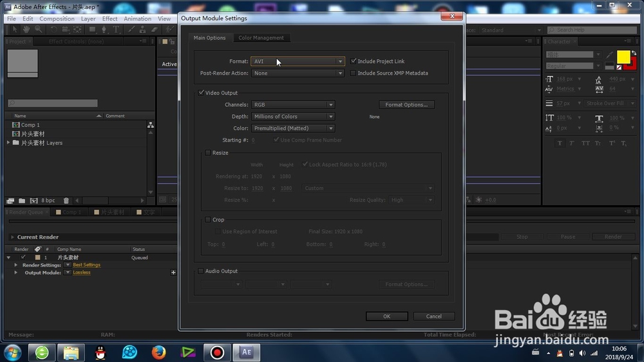The height and width of the screenshot is (362, 644).
Task: Toggle the Video Output checkbox
Action: (x=201, y=93)
